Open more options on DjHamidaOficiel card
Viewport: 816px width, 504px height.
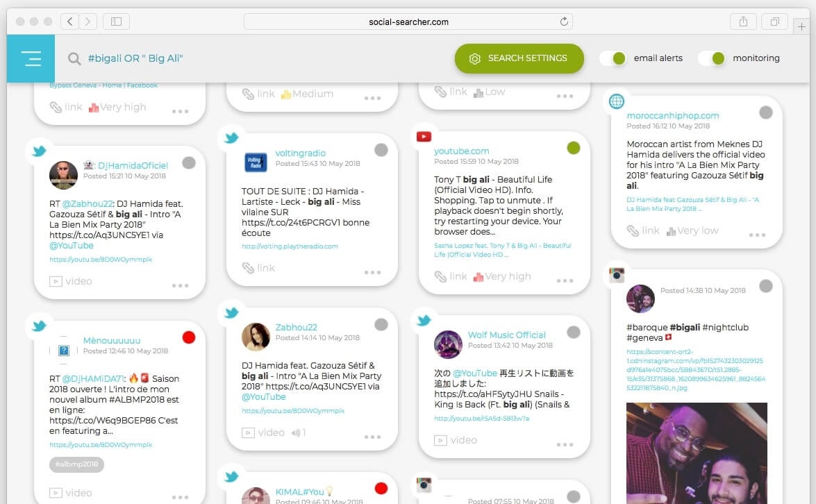[x=180, y=285]
